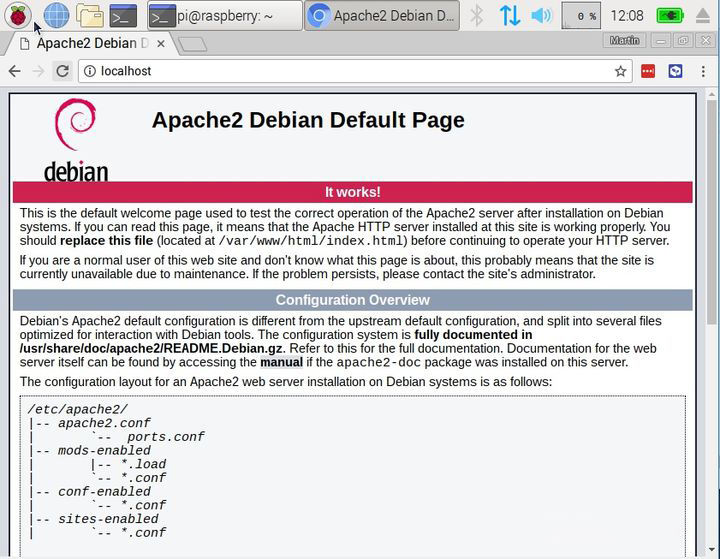Launch Terminal from the panel launcher

point(123,16)
